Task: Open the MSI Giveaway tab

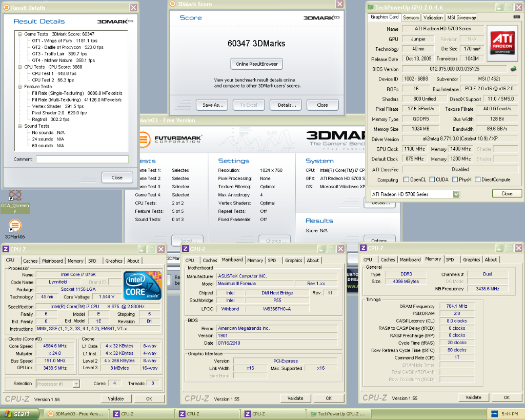Action: [x=462, y=17]
